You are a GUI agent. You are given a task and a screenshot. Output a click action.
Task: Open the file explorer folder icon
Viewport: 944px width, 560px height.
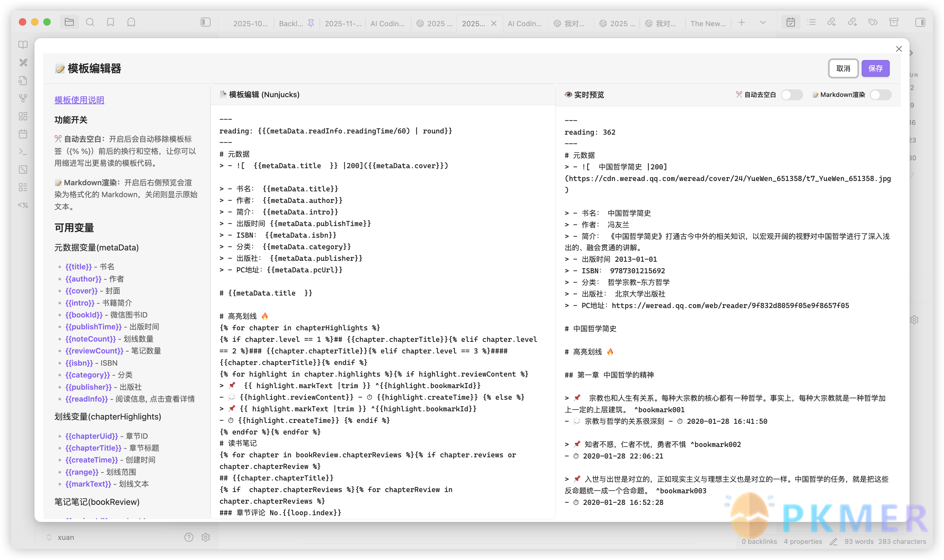(x=69, y=22)
